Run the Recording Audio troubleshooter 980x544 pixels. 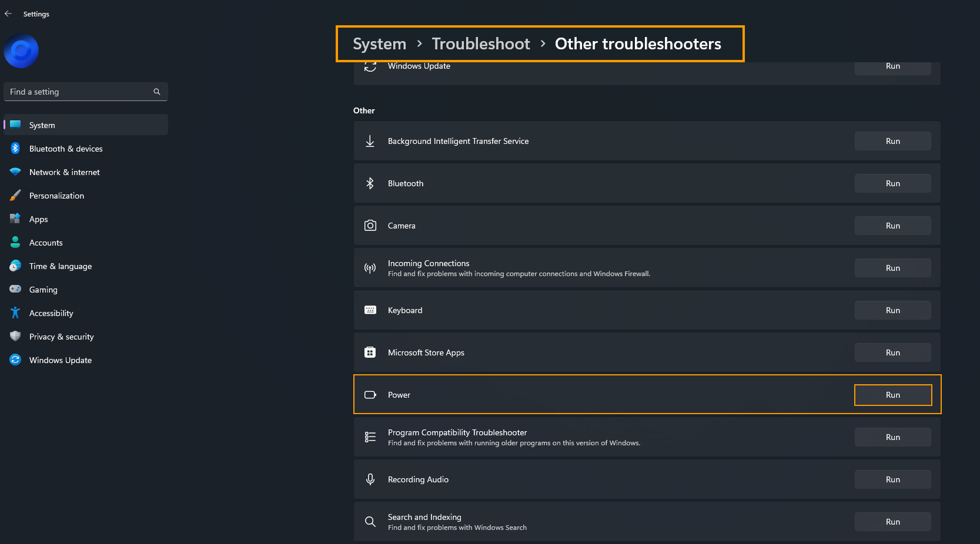point(892,479)
